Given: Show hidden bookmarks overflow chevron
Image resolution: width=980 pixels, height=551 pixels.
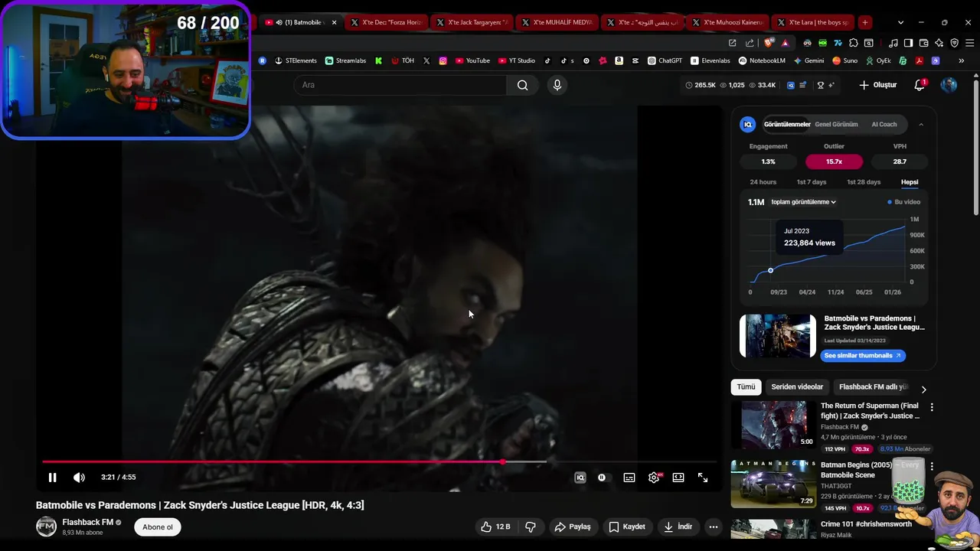Looking at the screenshot, I should (961, 60).
